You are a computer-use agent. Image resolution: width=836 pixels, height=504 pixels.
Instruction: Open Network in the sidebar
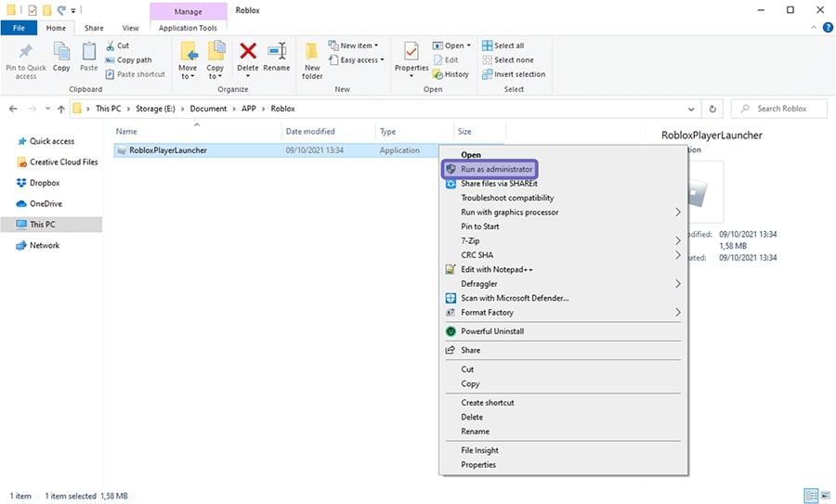coord(38,245)
